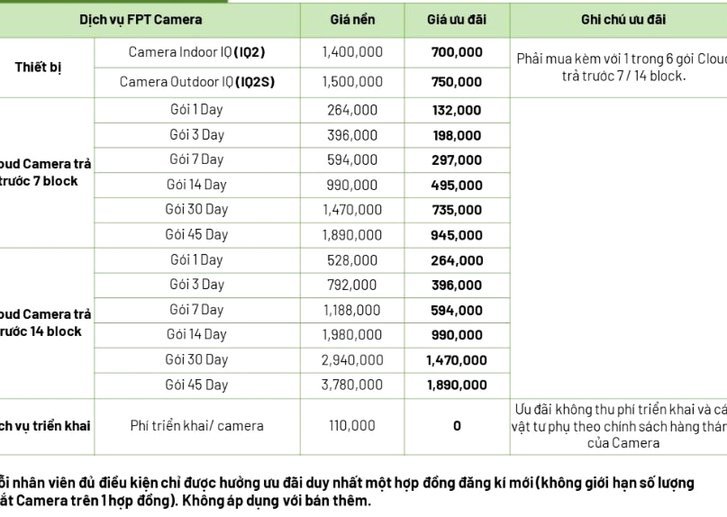Click the Dịch vụ FPT Camera header
The height and width of the screenshot is (517, 727).
(140, 19)
